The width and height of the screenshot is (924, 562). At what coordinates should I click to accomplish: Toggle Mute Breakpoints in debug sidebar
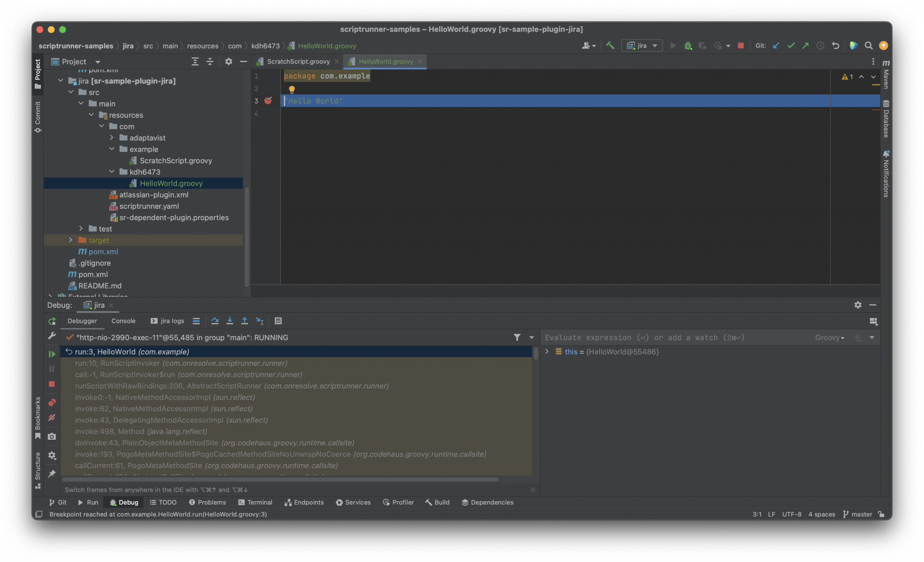click(x=52, y=418)
